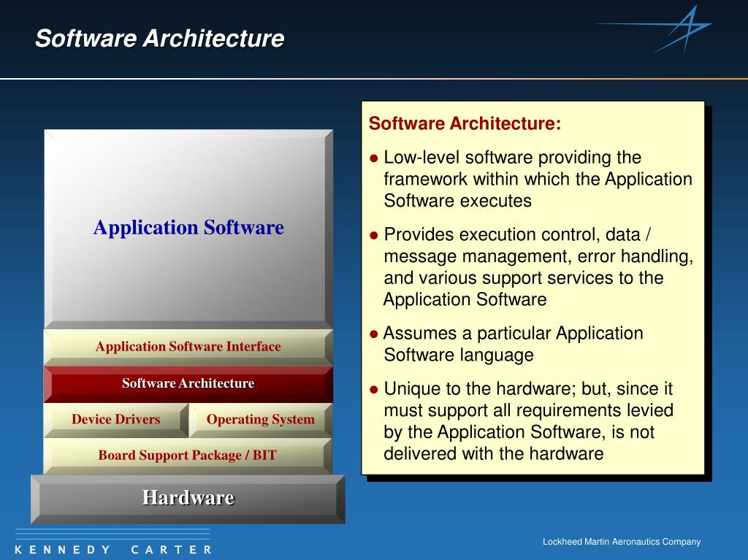Click the Kennedy Carter logo text

[113, 550]
